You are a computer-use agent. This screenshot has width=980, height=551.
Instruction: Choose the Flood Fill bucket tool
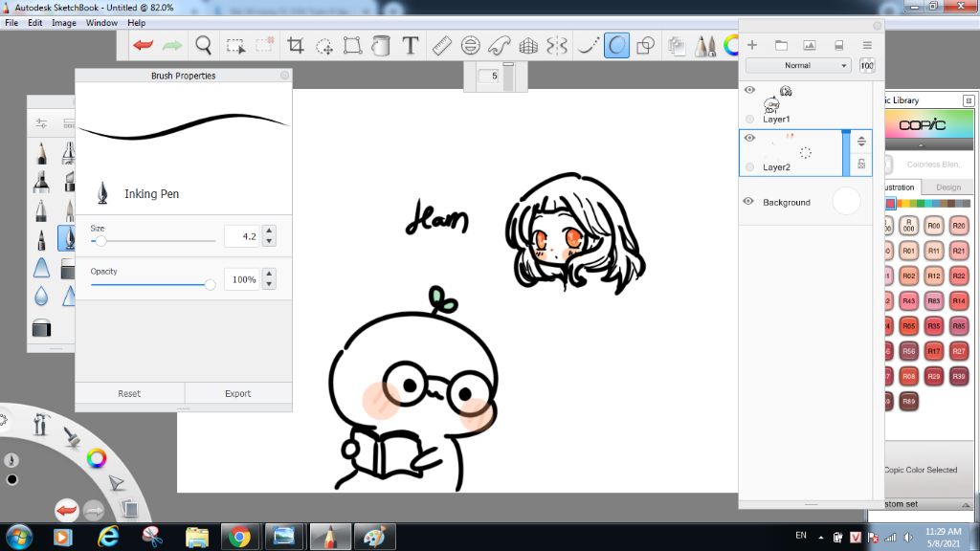coord(381,45)
